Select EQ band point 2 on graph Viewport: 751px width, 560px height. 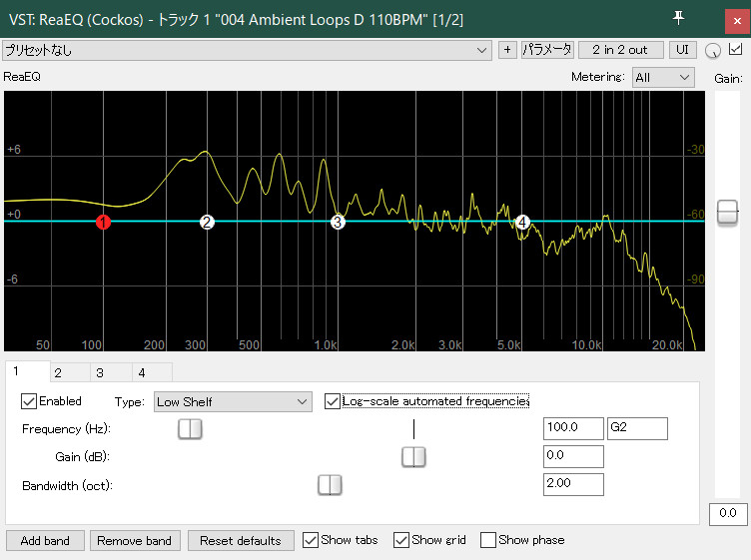click(207, 222)
